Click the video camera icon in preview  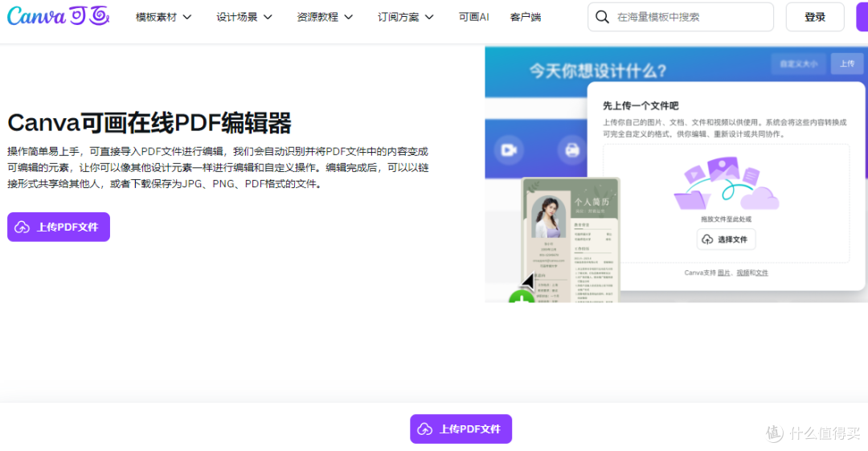(x=509, y=150)
